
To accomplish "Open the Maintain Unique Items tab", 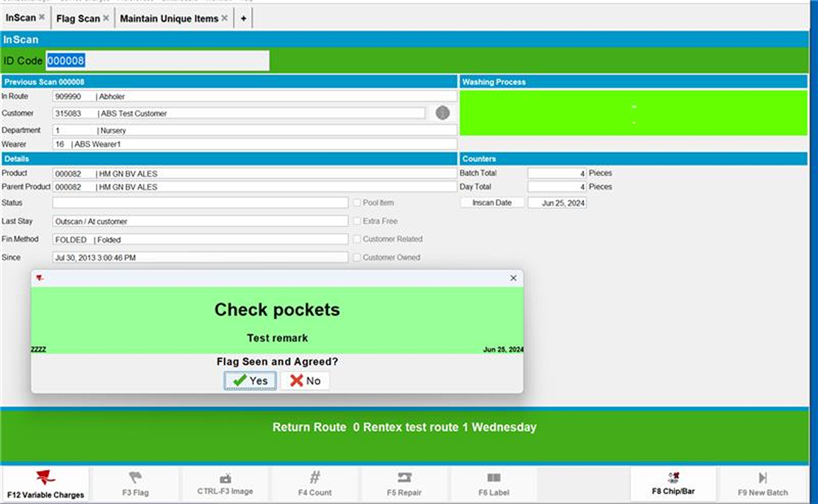I will click(169, 18).
